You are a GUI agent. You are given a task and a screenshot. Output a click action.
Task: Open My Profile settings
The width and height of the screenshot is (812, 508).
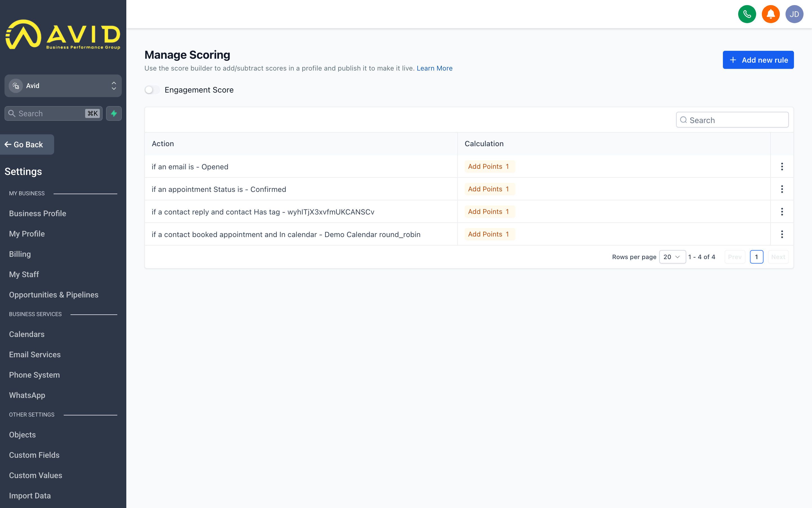pyautogui.click(x=27, y=234)
